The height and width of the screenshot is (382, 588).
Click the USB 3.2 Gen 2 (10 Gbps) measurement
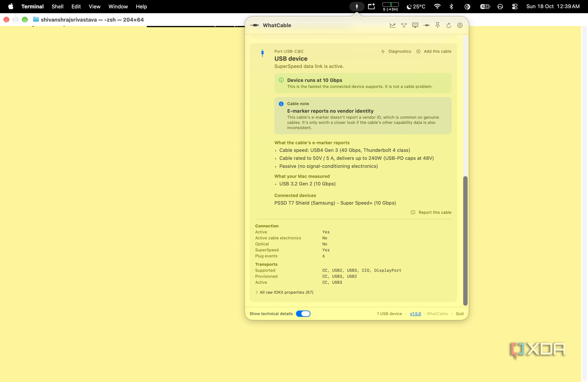coord(307,184)
